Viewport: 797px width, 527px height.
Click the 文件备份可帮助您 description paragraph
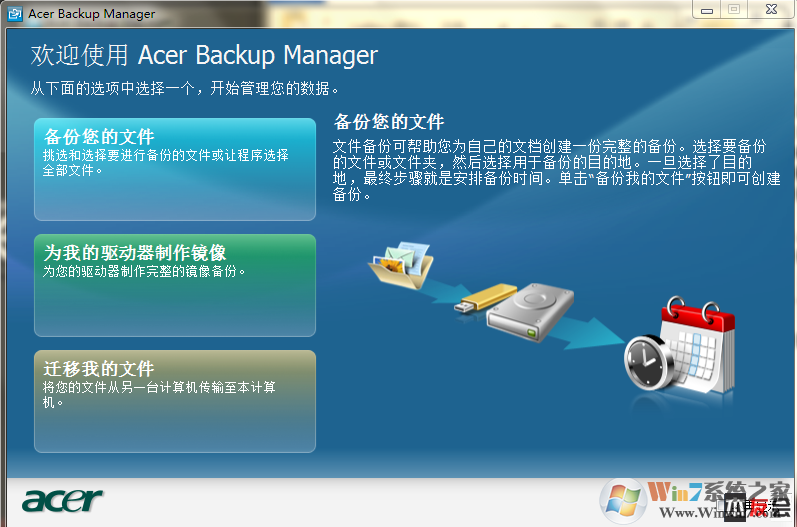point(557,170)
